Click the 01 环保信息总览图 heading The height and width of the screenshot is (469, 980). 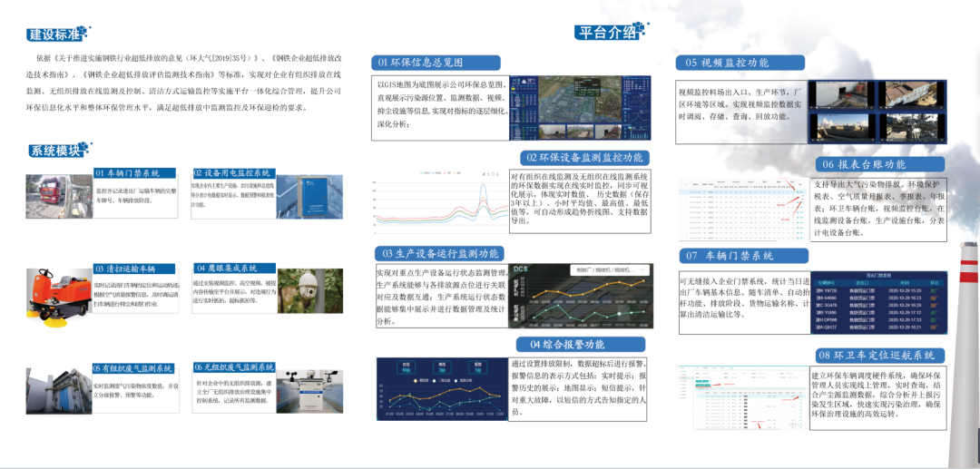[436, 63]
